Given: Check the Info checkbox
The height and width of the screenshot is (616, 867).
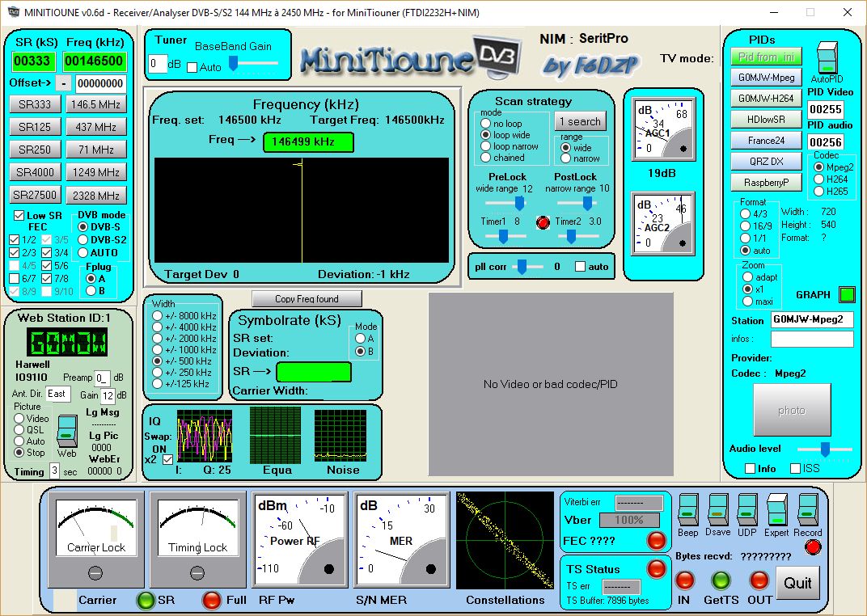Looking at the screenshot, I should [750, 469].
